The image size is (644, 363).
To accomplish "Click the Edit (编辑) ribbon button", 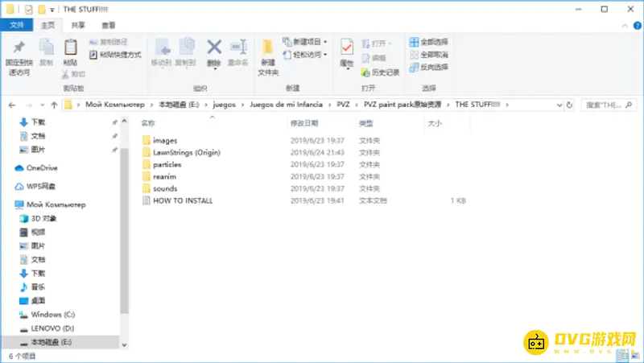I will pos(374,58).
